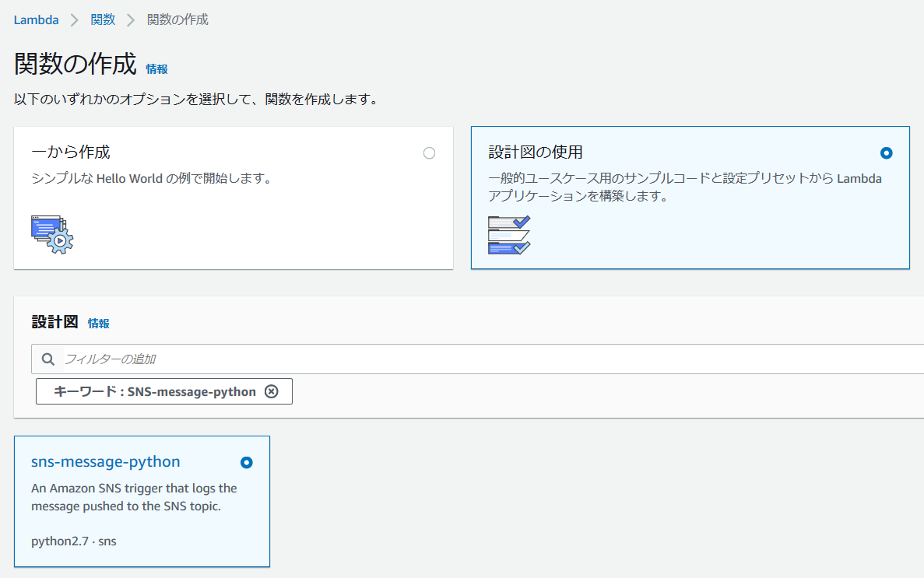Click the 設計図の使用 card title
Viewport: 924px width, 578px height.
[535, 152]
